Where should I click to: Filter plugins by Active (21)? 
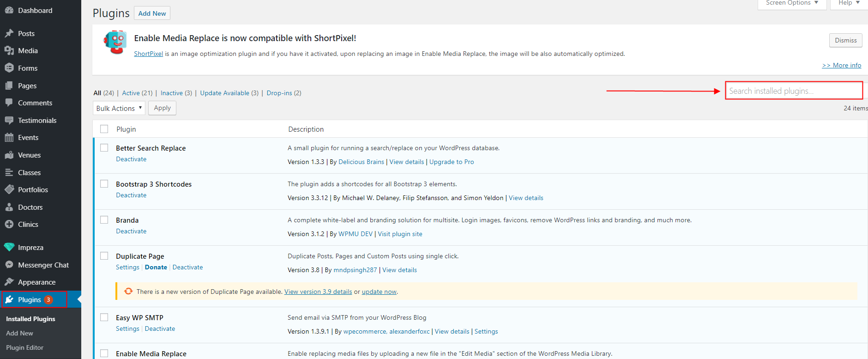point(137,93)
